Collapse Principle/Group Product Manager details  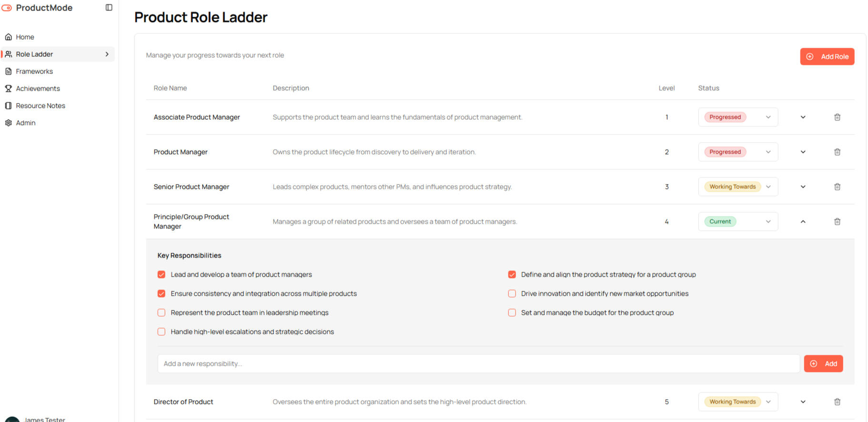803,222
